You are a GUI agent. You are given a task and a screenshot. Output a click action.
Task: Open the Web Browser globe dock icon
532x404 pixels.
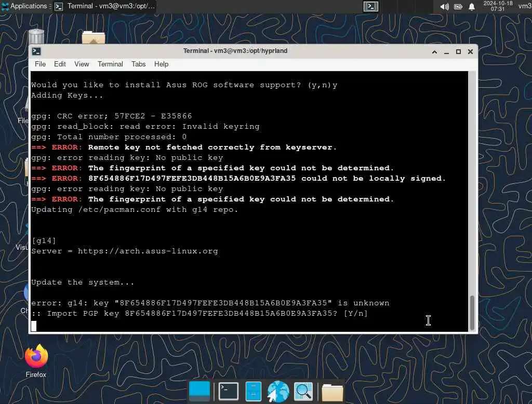click(x=278, y=392)
